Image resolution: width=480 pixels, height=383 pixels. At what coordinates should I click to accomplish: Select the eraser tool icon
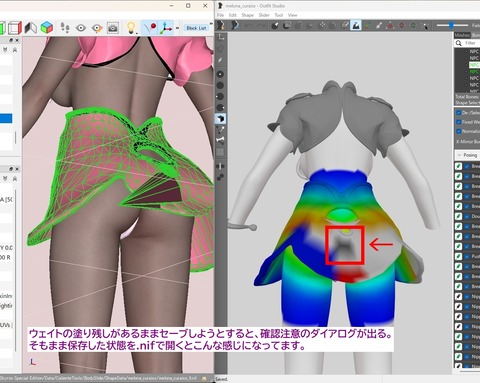point(345,25)
